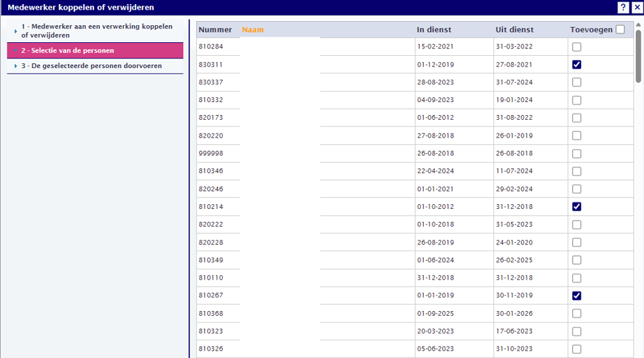This screenshot has height=358, width=644.
Task: Sort by the In dienst column header
Action: coord(434,29)
